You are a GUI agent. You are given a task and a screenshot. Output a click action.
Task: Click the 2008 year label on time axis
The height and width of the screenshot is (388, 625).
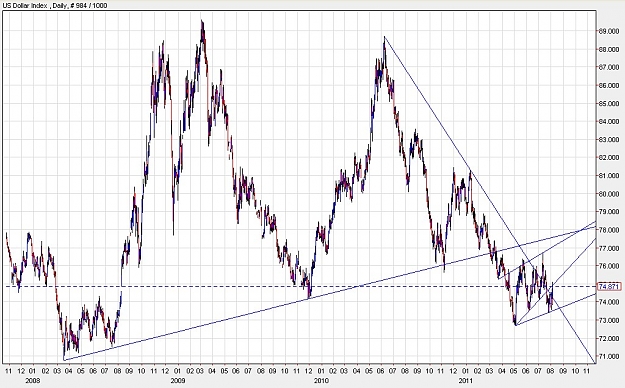point(33,380)
